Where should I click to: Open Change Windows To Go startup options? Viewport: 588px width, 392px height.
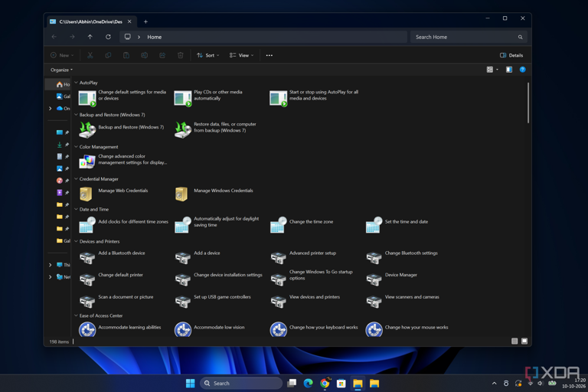click(x=312, y=279)
